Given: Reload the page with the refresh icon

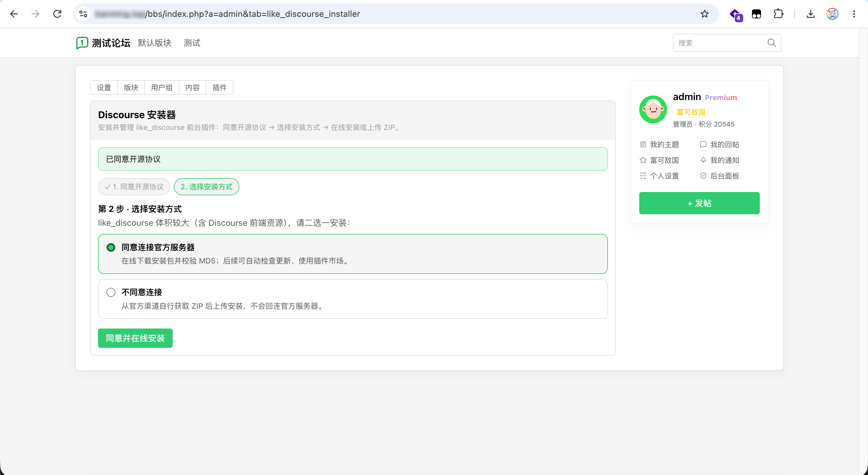Looking at the screenshot, I should [x=57, y=14].
